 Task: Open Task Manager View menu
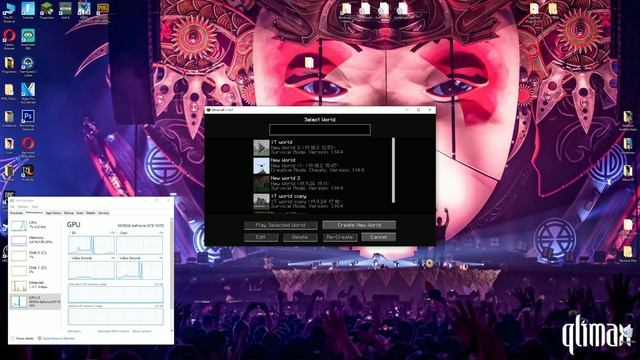[35, 207]
